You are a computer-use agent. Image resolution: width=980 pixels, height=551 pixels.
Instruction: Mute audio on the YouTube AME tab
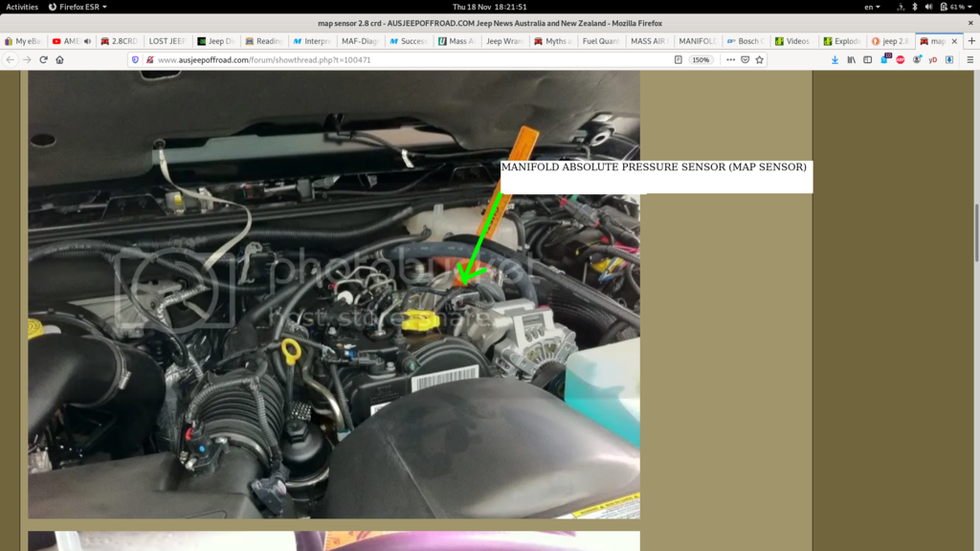coord(87,41)
